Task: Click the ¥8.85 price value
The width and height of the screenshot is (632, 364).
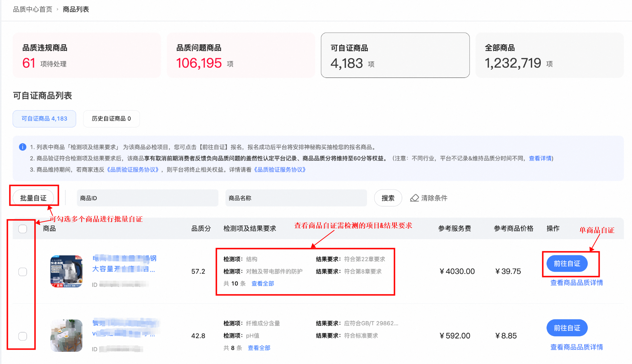Action: point(506,336)
